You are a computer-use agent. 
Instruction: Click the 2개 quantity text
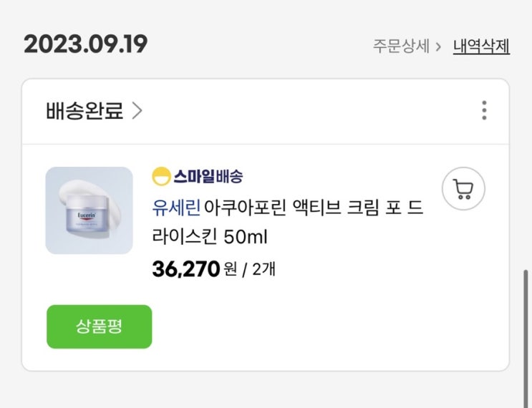[263, 269]
